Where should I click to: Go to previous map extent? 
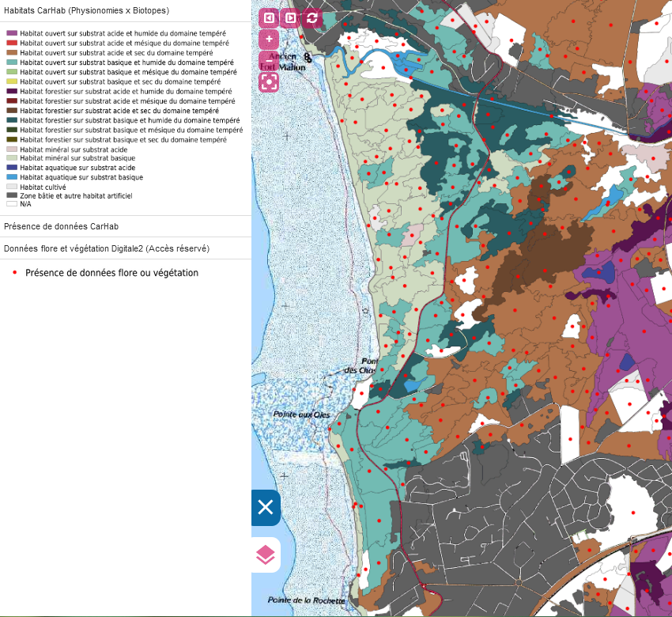click(x=270, y=17)
